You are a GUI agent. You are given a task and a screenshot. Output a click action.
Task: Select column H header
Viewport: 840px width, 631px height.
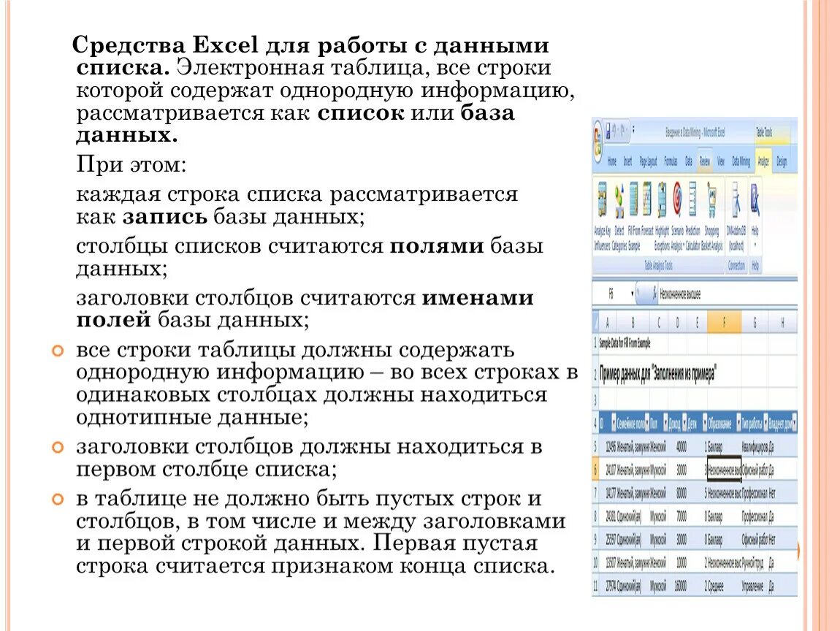(x=783, y=323)
